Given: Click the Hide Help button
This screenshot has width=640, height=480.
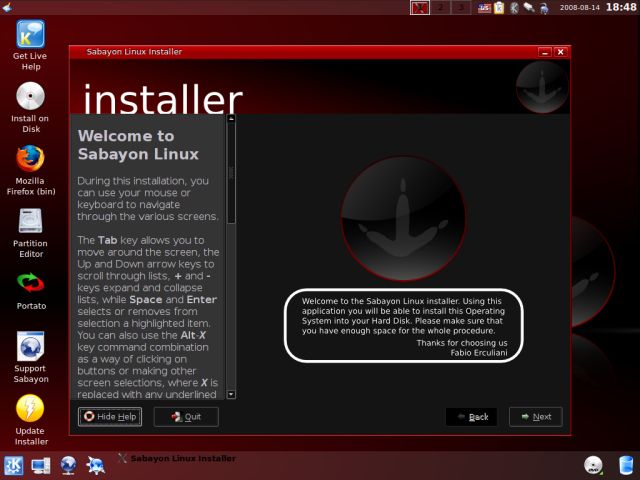Looking at the screenshot, I should coord(110,417).
